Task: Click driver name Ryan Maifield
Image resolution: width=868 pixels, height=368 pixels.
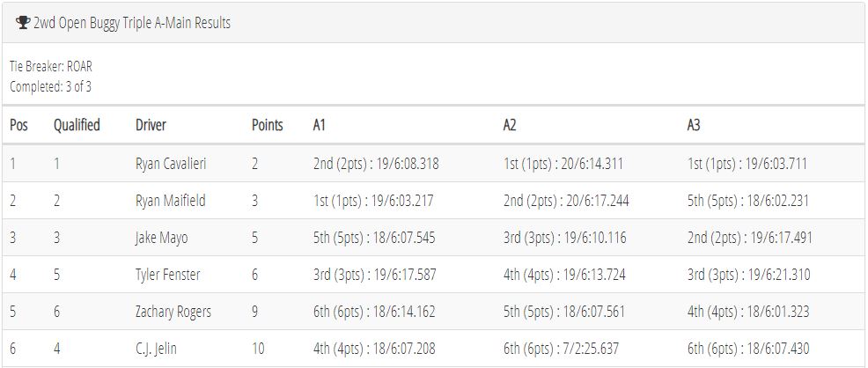Action: [171, 201]
